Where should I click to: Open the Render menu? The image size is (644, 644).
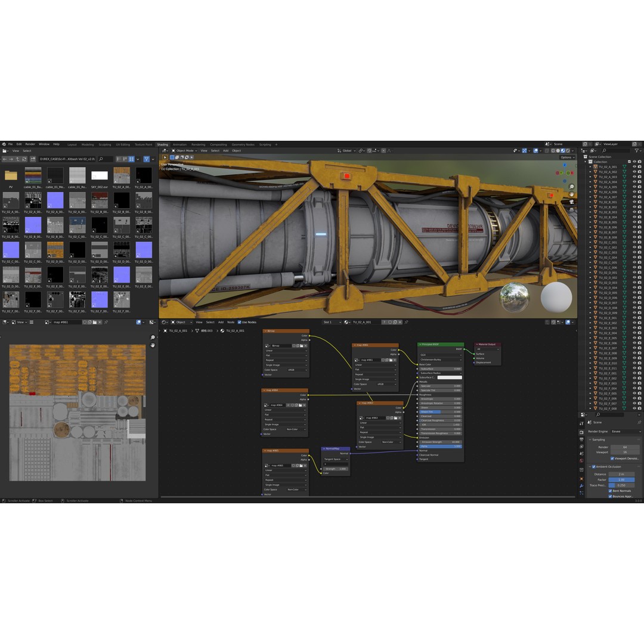[x=30, y=144]
